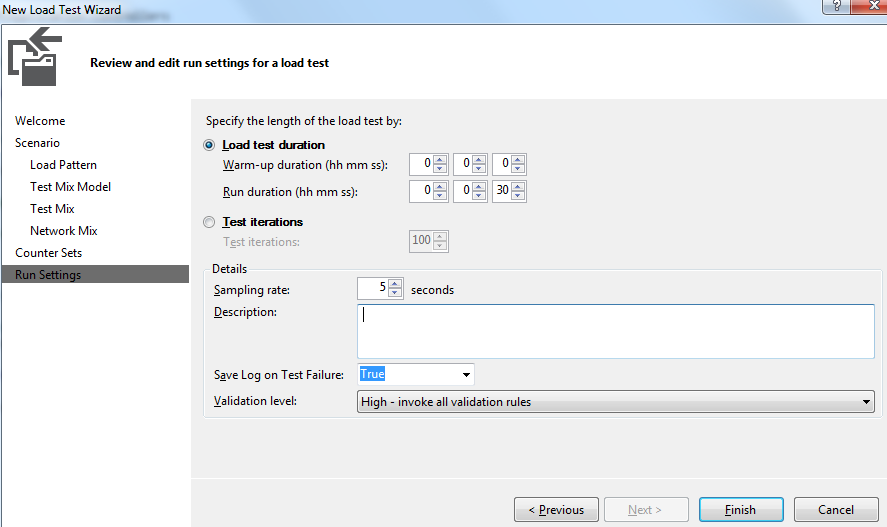Open the Network Mix page
Viewport: 887px width, 527px height.
click(63, 231)
